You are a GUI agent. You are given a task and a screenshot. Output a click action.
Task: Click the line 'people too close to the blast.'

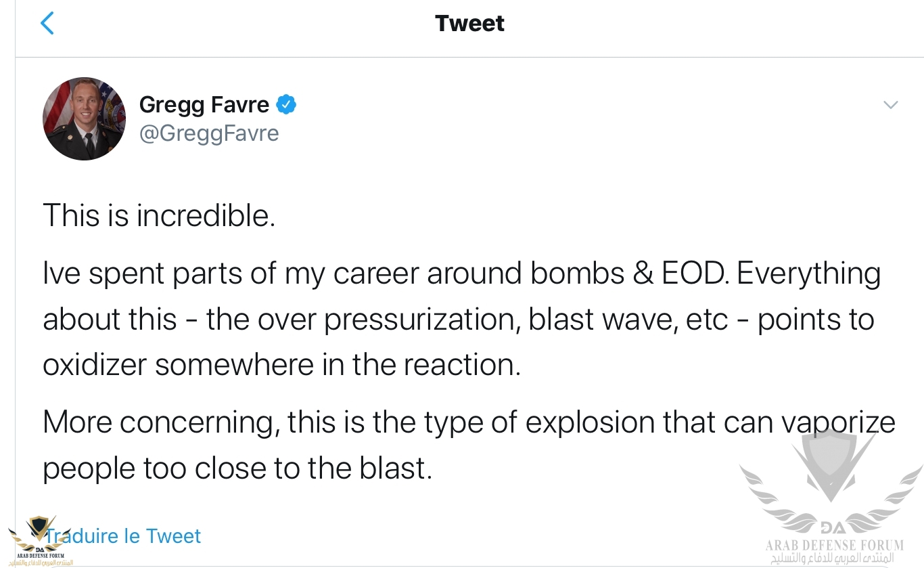pyautogui.click(x=237, y=468)
